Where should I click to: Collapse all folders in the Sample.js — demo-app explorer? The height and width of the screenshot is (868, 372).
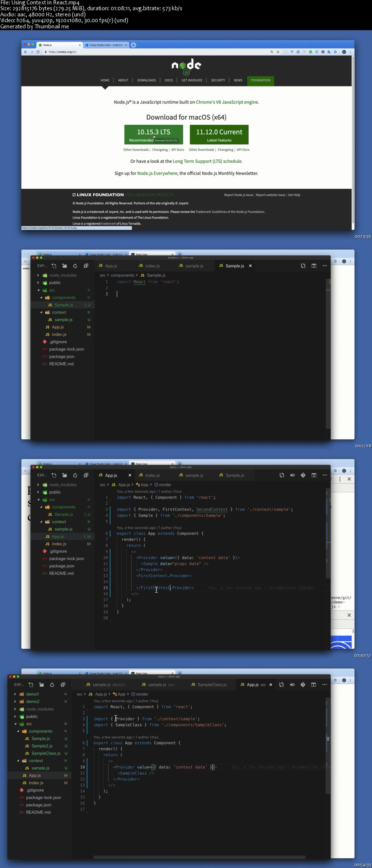tap(86, 266)
